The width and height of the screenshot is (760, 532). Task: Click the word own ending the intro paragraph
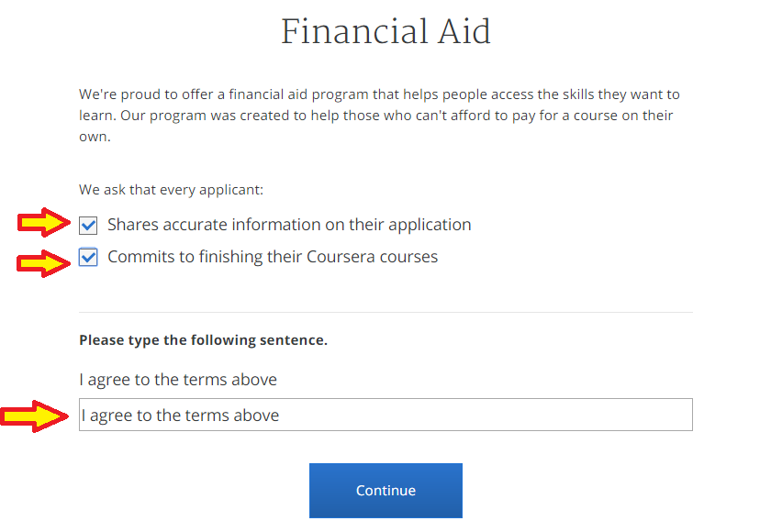(94, 137)
